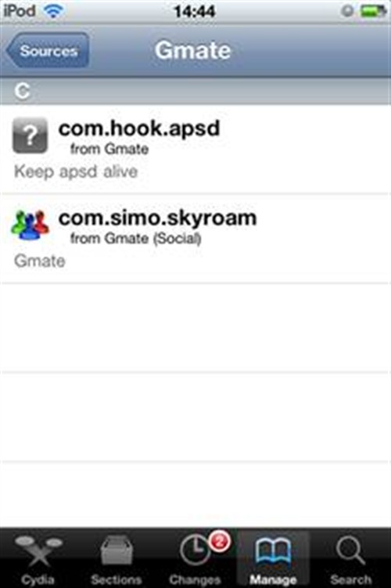Tap the Gmate title in navigation bar

[x=193, y=50]
